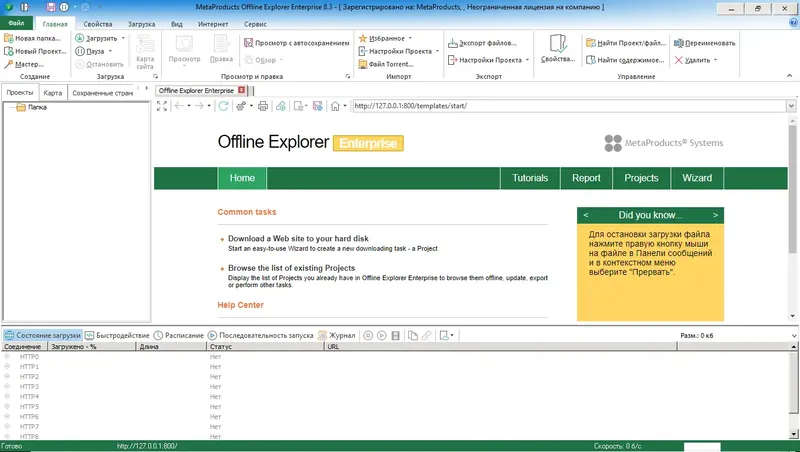
Task: Refresh the browser page
Action: point(223,106)
